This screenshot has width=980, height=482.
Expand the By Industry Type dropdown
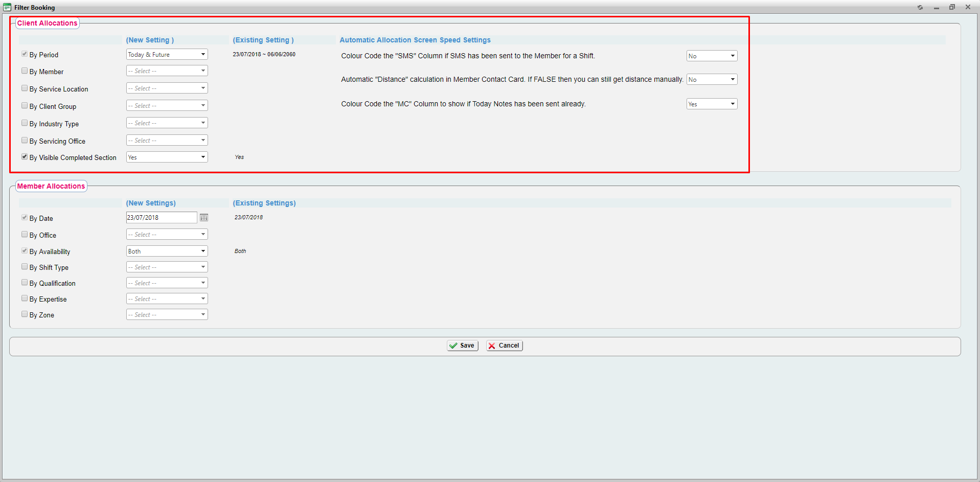point(167,123)
